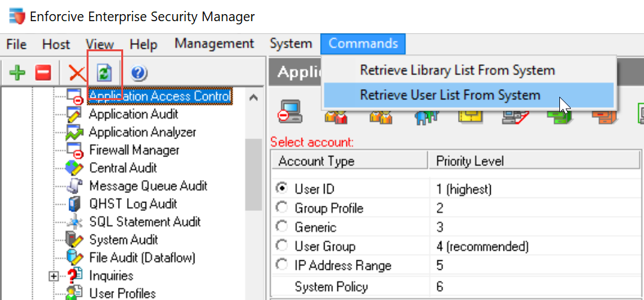The image size is (644, 300).
Task: Click the tree vertical scrollbar thumb
Action: (x=253, y=174)
